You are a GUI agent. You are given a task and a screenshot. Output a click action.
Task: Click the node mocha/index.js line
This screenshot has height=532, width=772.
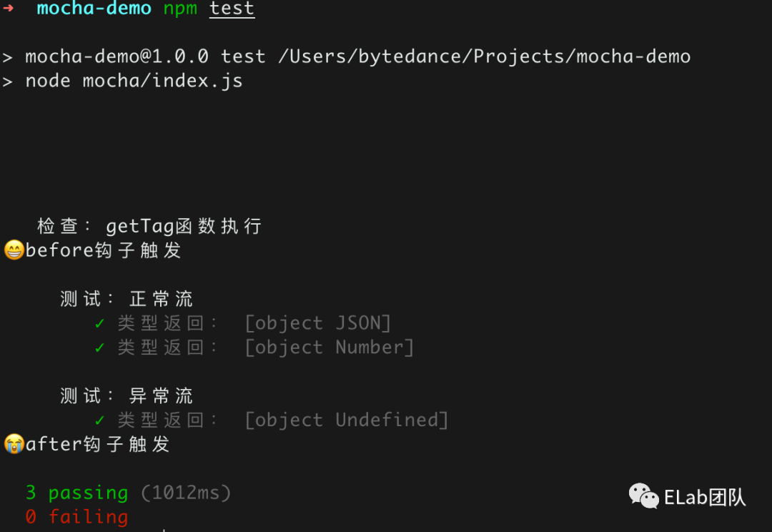(134, 81)
